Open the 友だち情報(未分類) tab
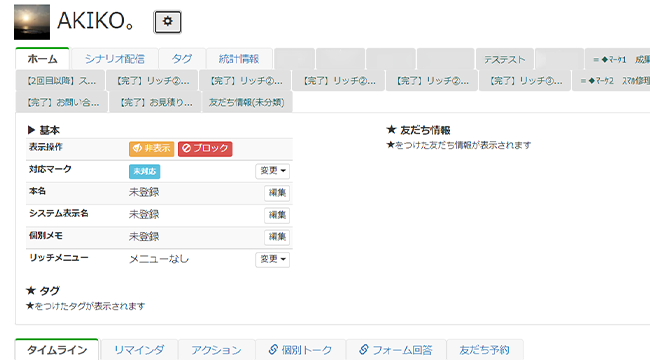Screen dimensions: 650x360 [x=247, y=102]
